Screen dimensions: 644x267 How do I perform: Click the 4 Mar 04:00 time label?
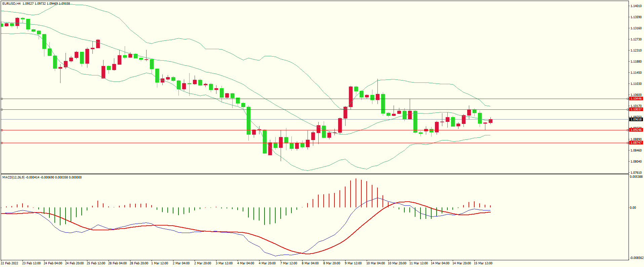246,263
